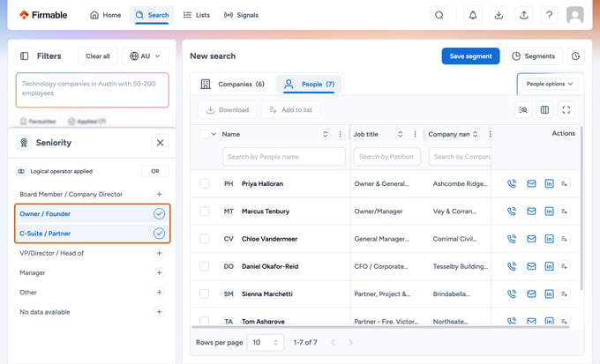Select Marcus Tenbury row checkbox
600x364 pixels.
(x=205, y=211)
